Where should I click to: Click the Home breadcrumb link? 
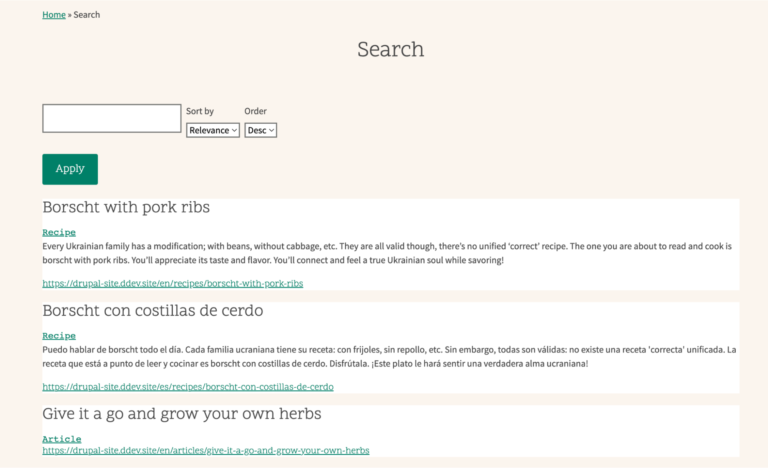tap(54, 15)
